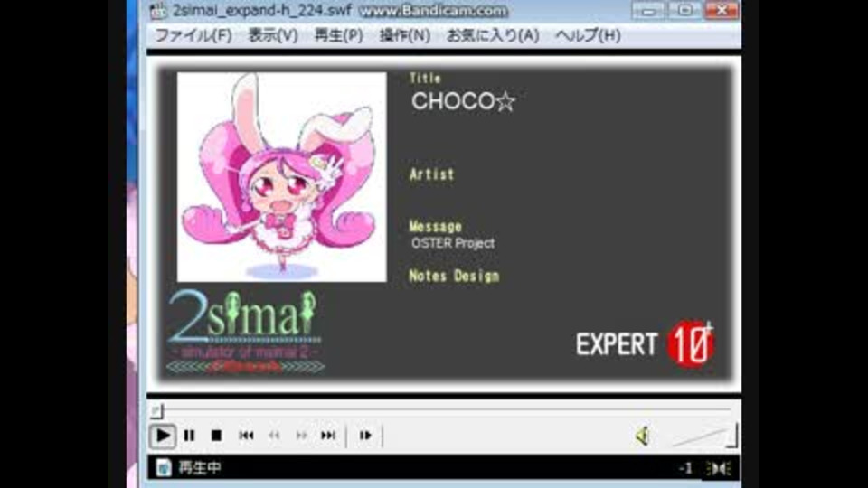This screenshot has width=868, height=488.
Task: Click the 再生中 status text
Action: 200,468
